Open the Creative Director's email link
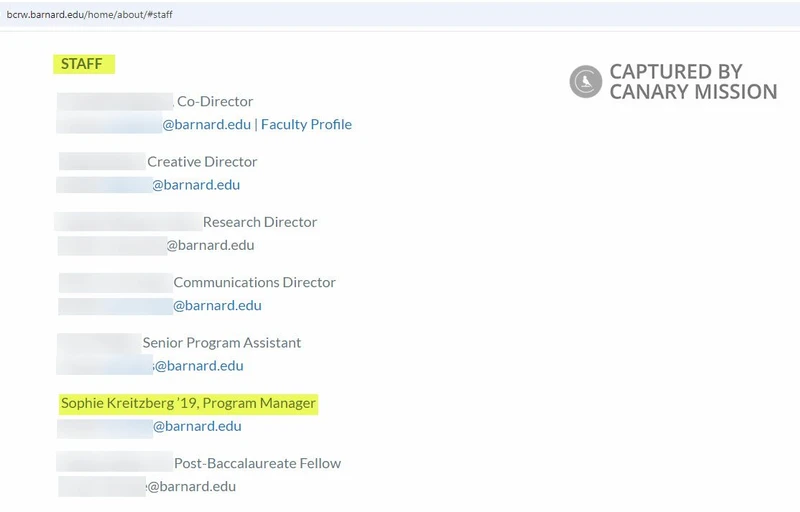The image size is (800, 512). 196,185
